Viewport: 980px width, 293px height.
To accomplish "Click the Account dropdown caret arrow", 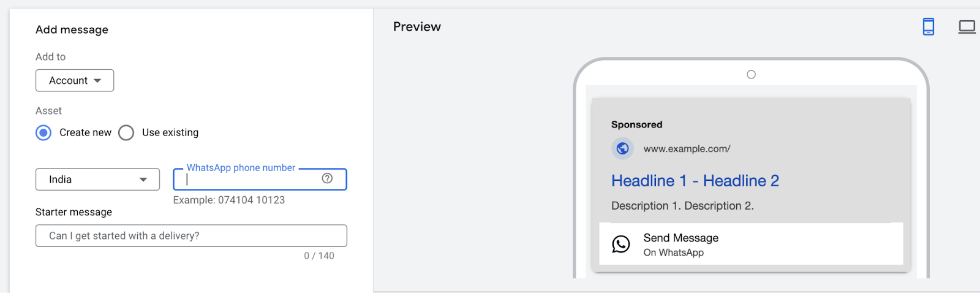I will pyautogui.click(x=97, y=81).
